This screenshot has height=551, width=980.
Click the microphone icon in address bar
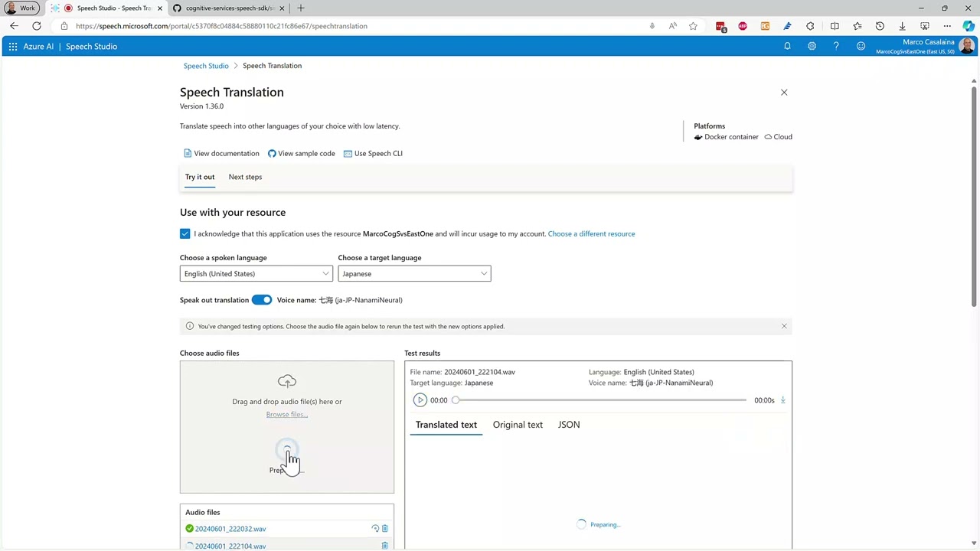[652, 26]
